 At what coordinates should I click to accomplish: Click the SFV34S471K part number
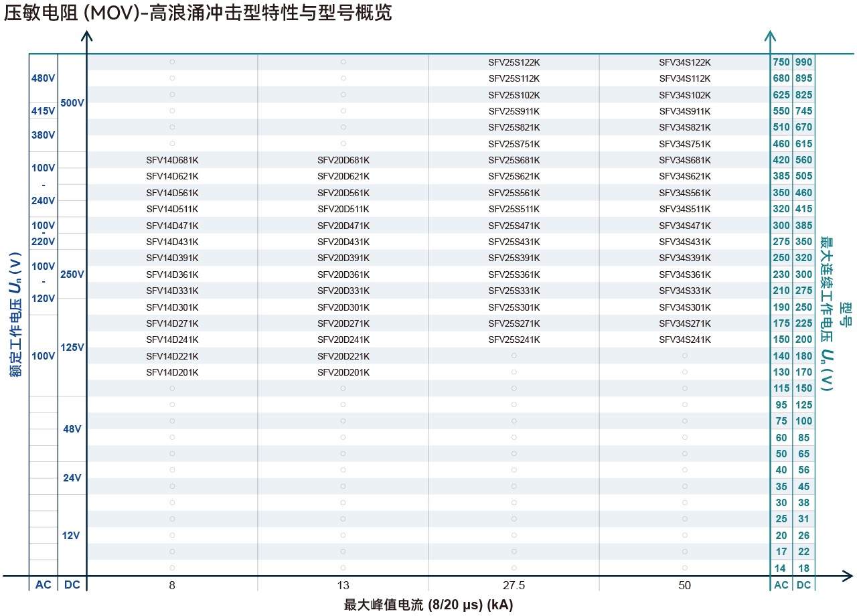tap(684, 226)
